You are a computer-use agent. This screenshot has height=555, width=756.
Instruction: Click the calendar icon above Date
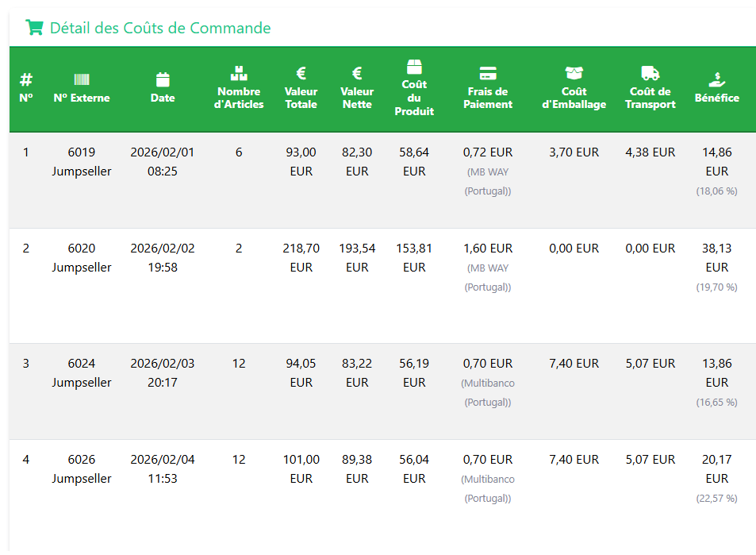click(x=163, y=79)
